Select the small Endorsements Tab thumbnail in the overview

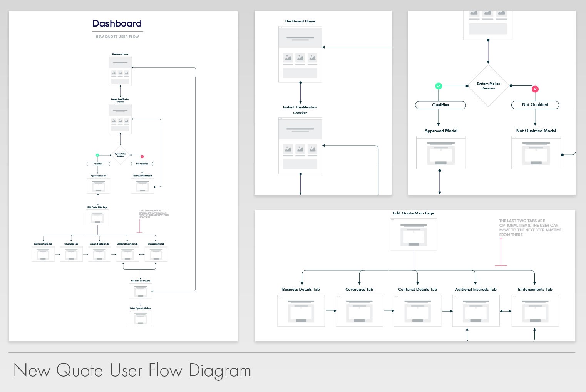[156, 254]
